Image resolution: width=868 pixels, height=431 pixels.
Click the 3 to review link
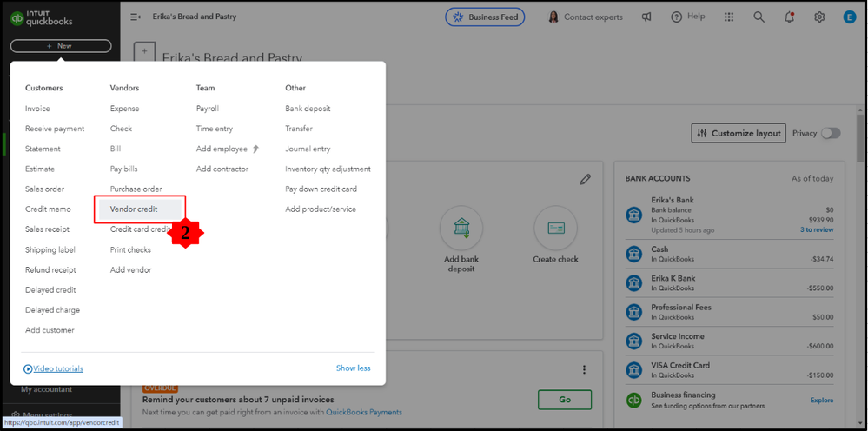coord(817,229)
